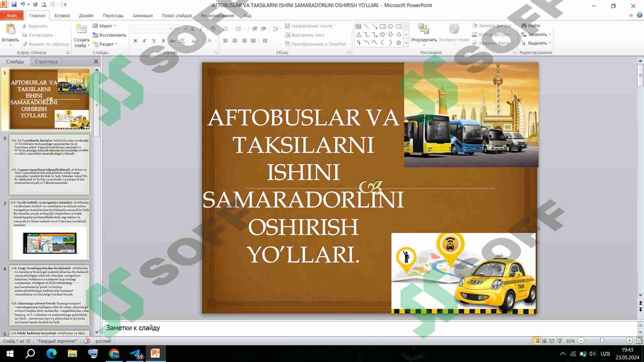
Task: Click the Cut (Вырезать) scissors icon
Action: (24, 26)
